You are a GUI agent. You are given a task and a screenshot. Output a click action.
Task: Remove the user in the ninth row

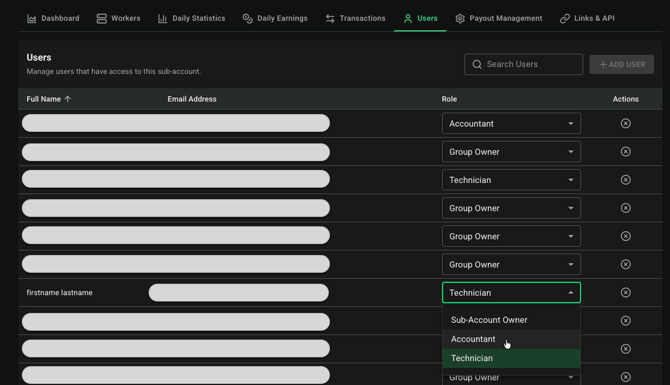click(x=626, y=349)
